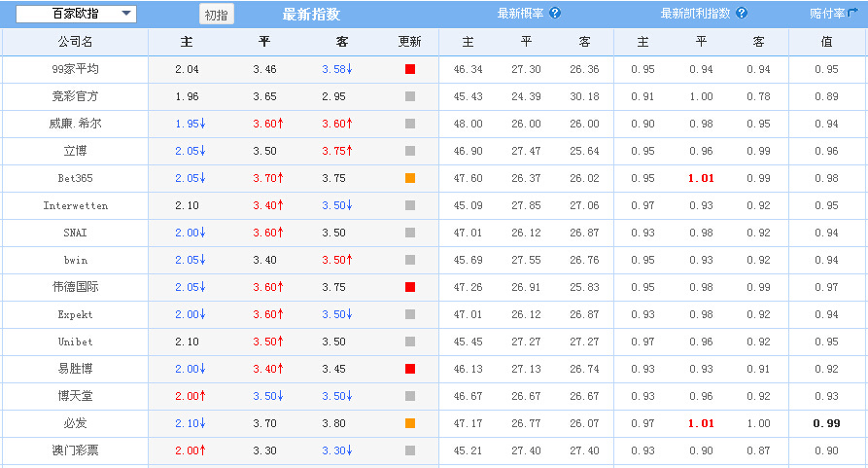Click the 值 column header
The image size is (868, 468).
pos(826,42)
